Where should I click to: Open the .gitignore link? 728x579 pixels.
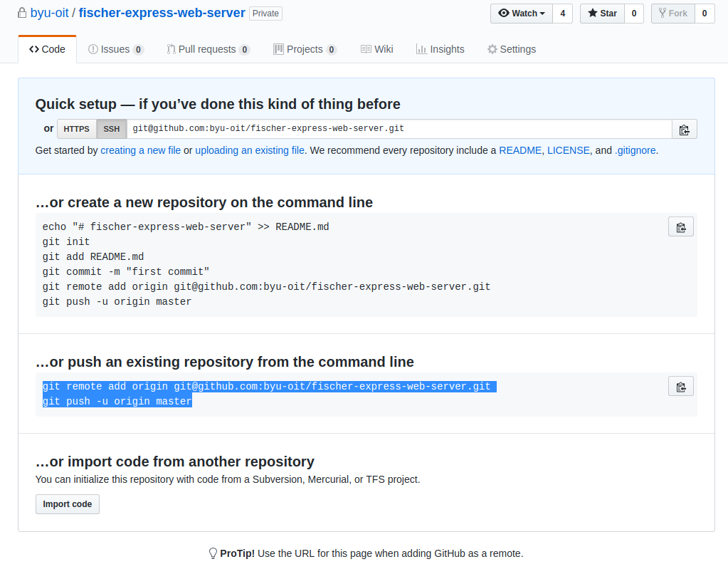[635, 150]
